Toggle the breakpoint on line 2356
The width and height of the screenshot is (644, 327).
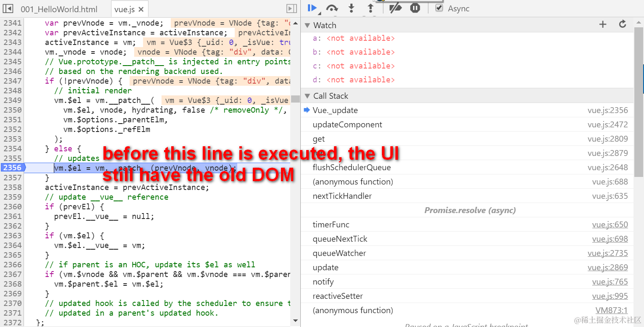pyautogui.click(x=12, y=168)
